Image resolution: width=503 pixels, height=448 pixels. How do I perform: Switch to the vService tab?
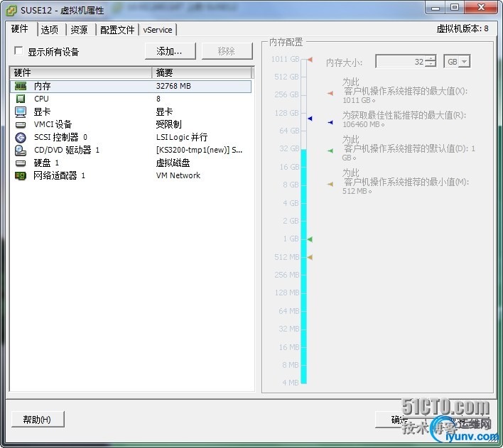158,30
